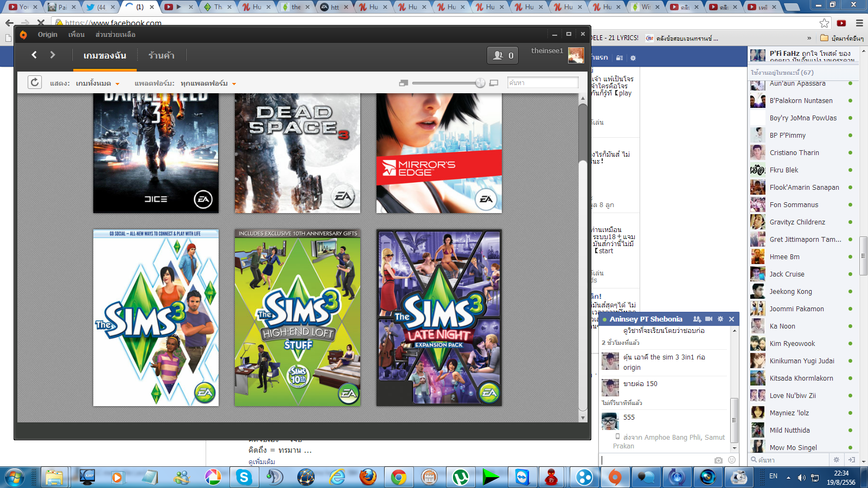Viewport: 868px width, 488px height.
Task: Select The Sims 3 base game cover
Action: [156, 318]
